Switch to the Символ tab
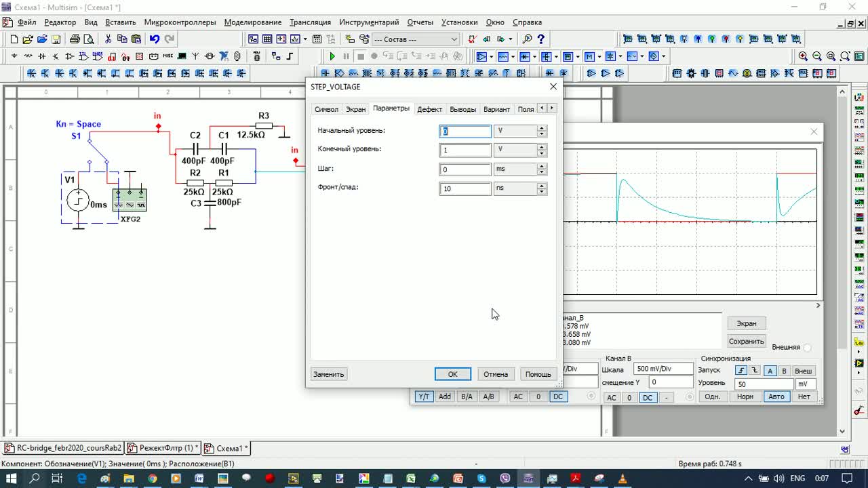 [x=326, y=109]
